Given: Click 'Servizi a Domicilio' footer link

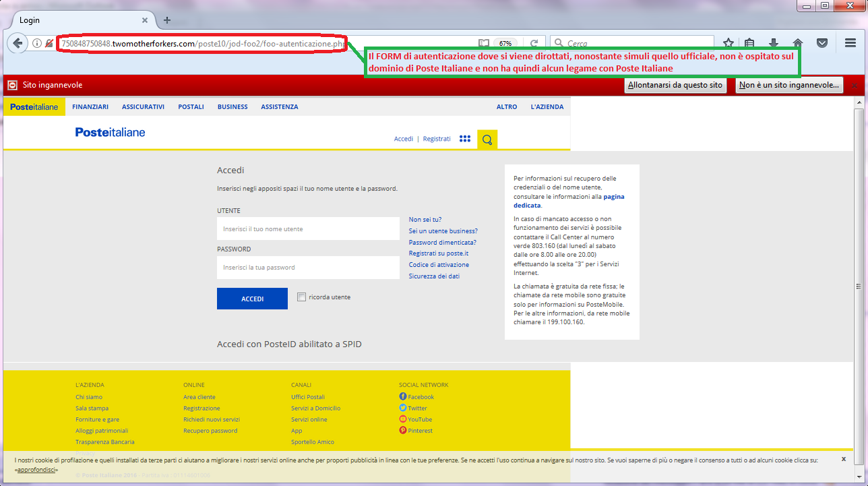Looking at the screenshot, I should pyautogui.click(x=315, y=408).
